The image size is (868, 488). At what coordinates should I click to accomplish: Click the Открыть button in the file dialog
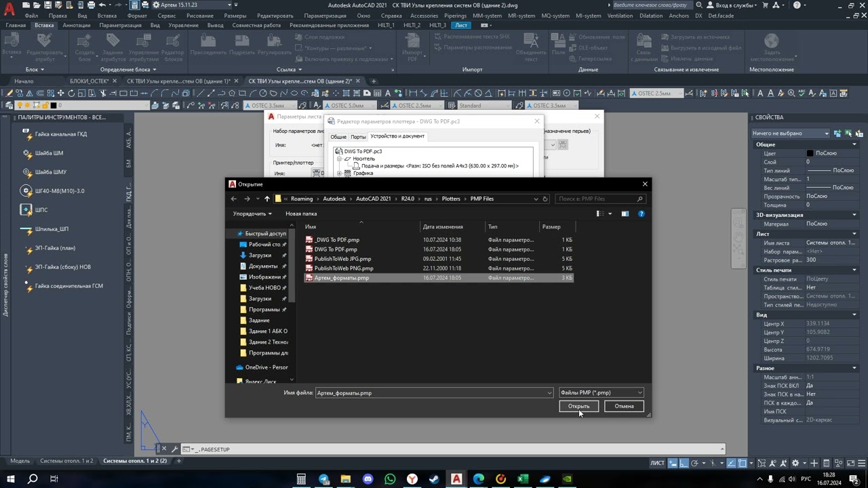pyautogui.click(x=578, y=406)
